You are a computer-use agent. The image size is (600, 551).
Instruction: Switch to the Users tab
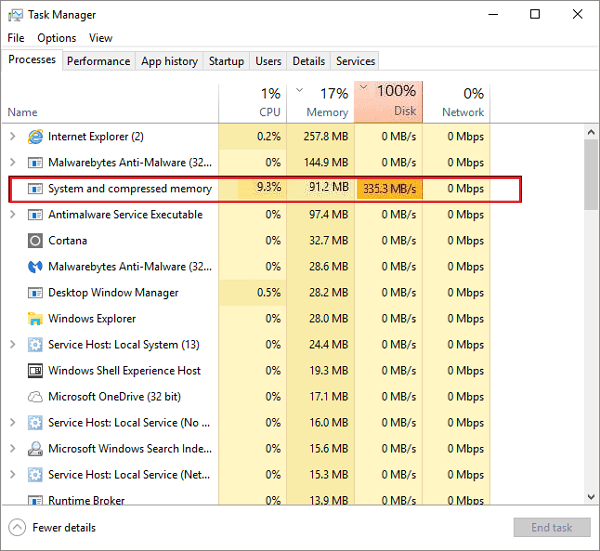(x=268, y=61)
